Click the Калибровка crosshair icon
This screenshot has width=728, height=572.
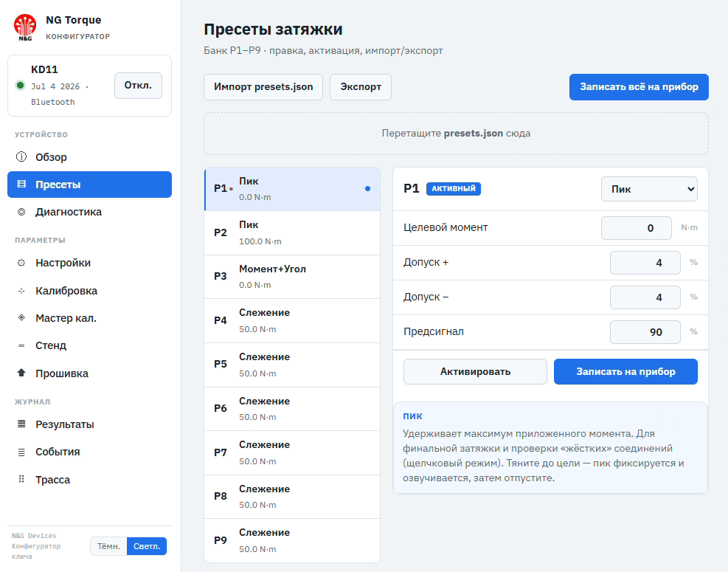21,290
